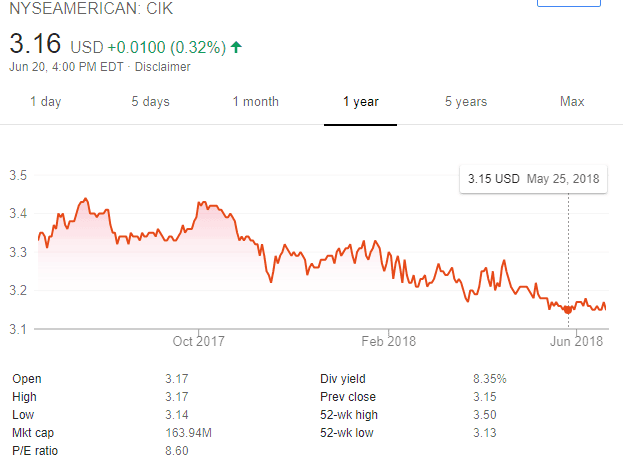This screenshot has height=464, width=623.
Task: Switch chart range to Max
Action: coord(572,102)
